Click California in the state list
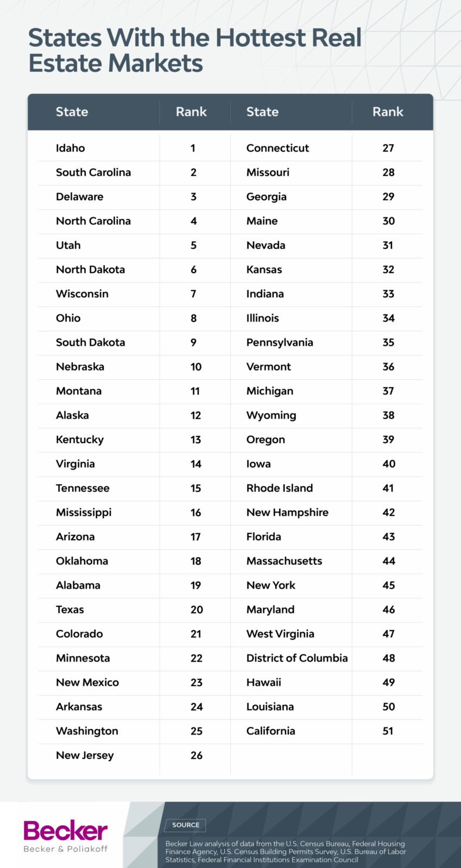 271,731
